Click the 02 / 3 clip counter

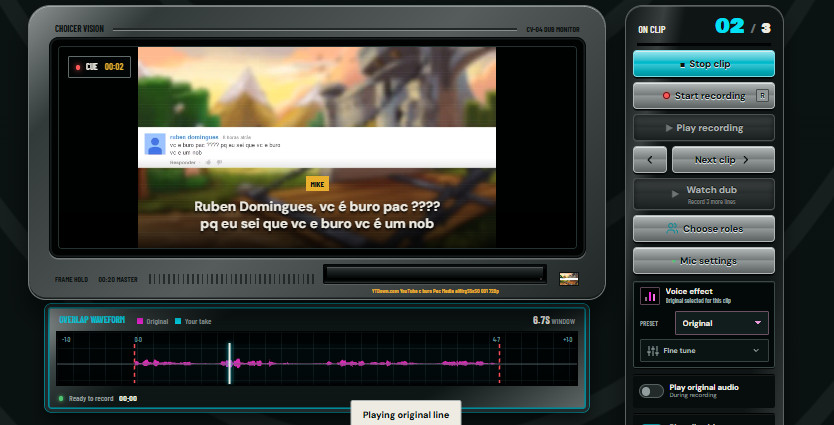pyautogui.click(x=743, y=27)
